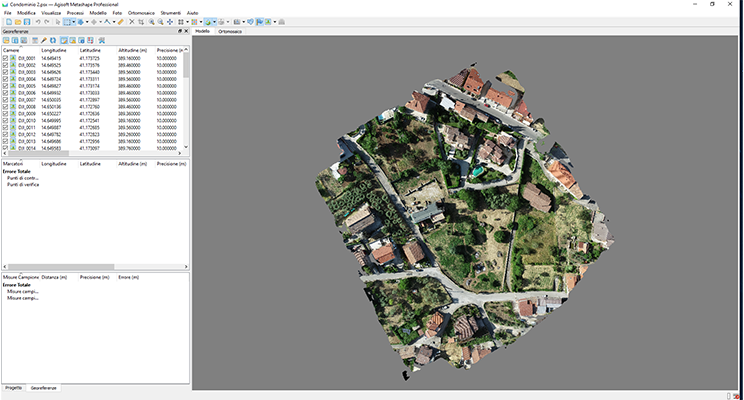The image size is (744, 400).
Task: Open the Modifica menu
Action: point(27,13)
